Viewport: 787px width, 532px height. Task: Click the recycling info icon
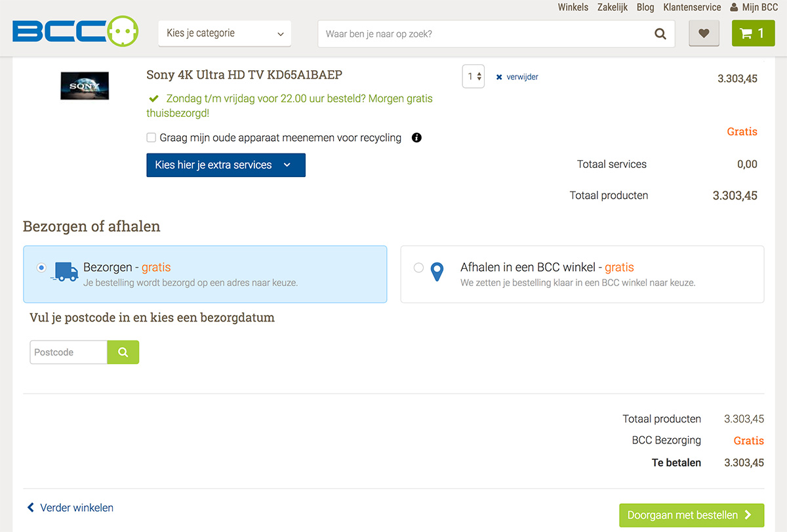coord(416,138)
